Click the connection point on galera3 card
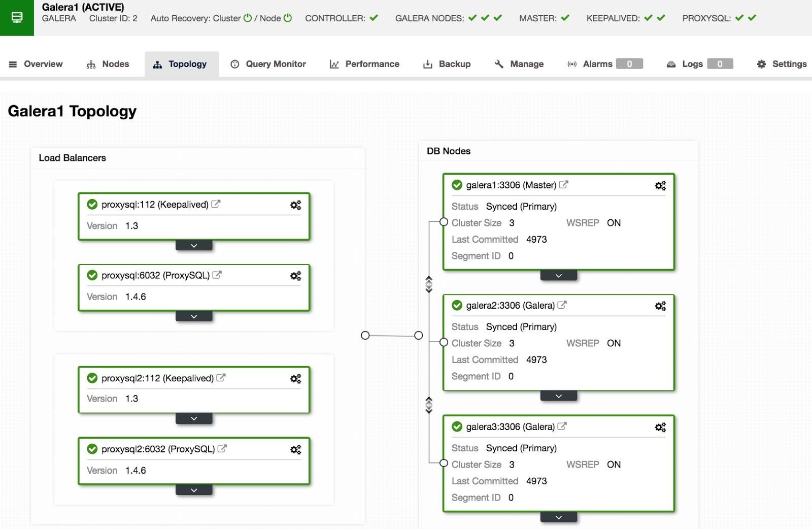 [x=444, y=463]
